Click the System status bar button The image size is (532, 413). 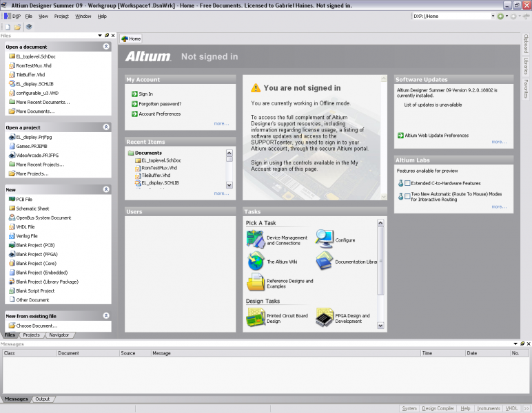(x=409, y=408)
